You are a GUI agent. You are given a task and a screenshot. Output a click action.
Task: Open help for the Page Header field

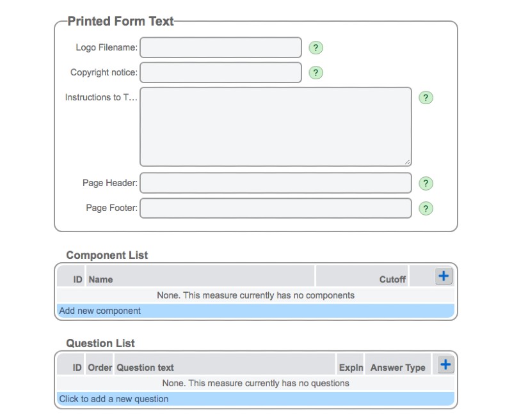coord(426,183)
